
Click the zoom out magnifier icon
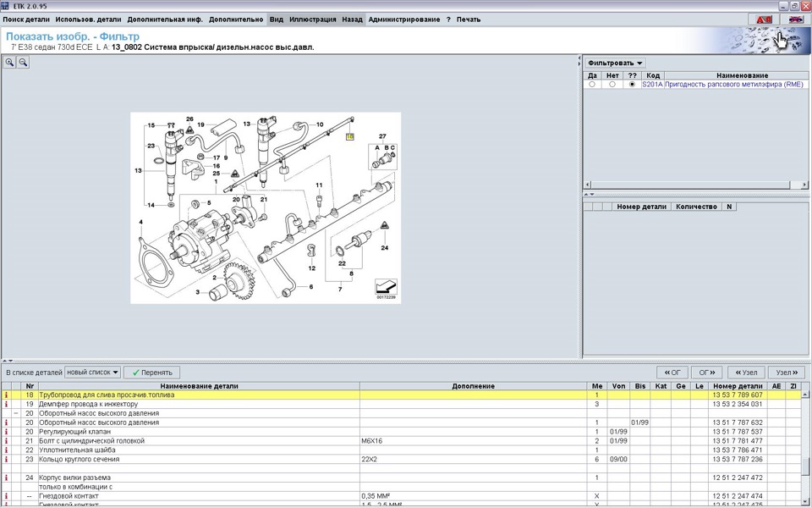click(23, 63)
